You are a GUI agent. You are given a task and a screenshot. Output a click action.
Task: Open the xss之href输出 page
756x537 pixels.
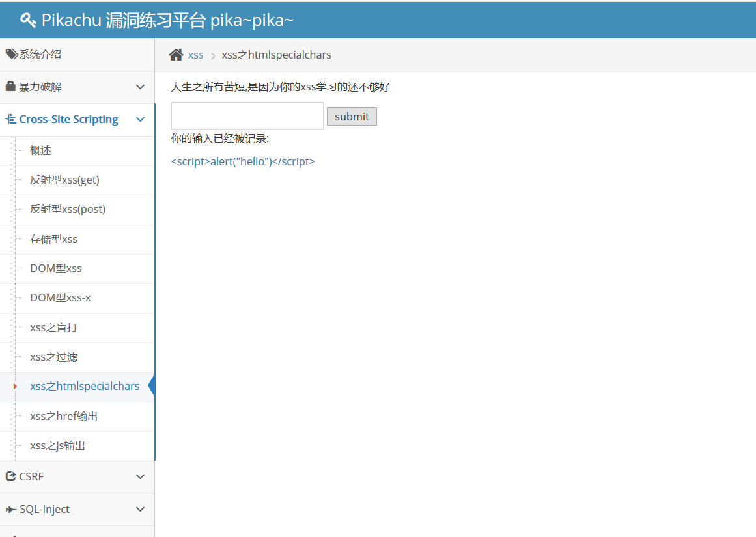click(x=64, y=416)
